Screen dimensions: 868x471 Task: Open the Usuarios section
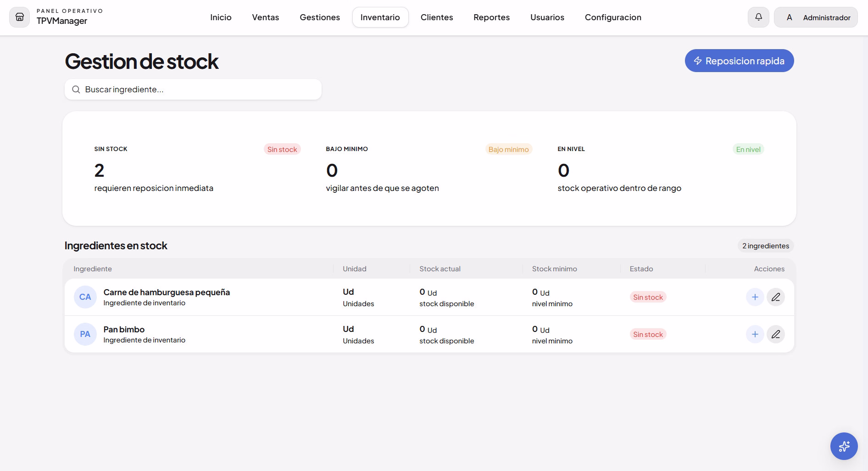click(x=547, y=17)
